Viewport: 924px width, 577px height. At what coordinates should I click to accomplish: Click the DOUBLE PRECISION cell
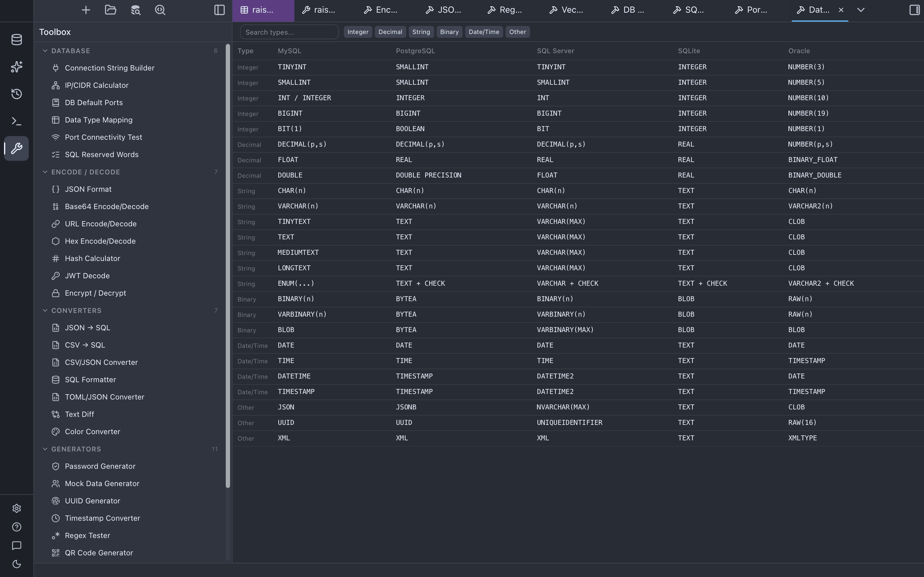tap(429, 175)
